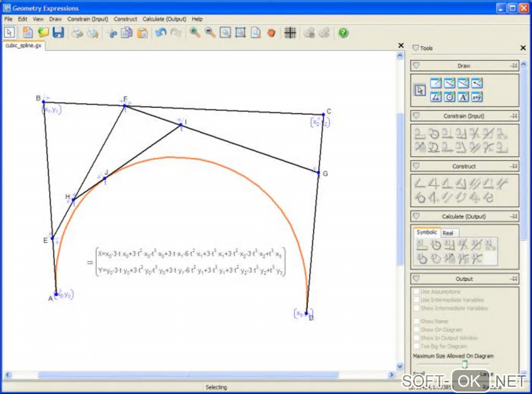Screen dimensions: 532x394
Task: Tick the Use Intermediate Variables checkbox
Action: tap(416, 300)
